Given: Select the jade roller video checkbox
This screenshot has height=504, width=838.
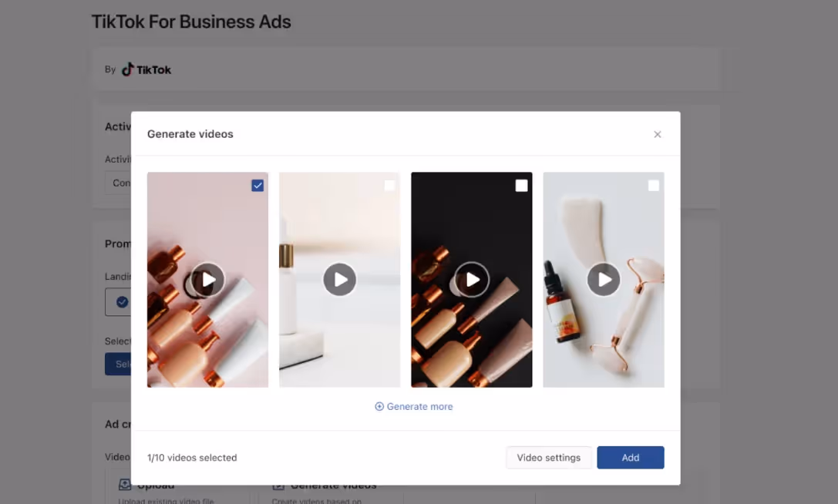Looking at the screenshot, I should pyautogui.click(x=654, y=186).
